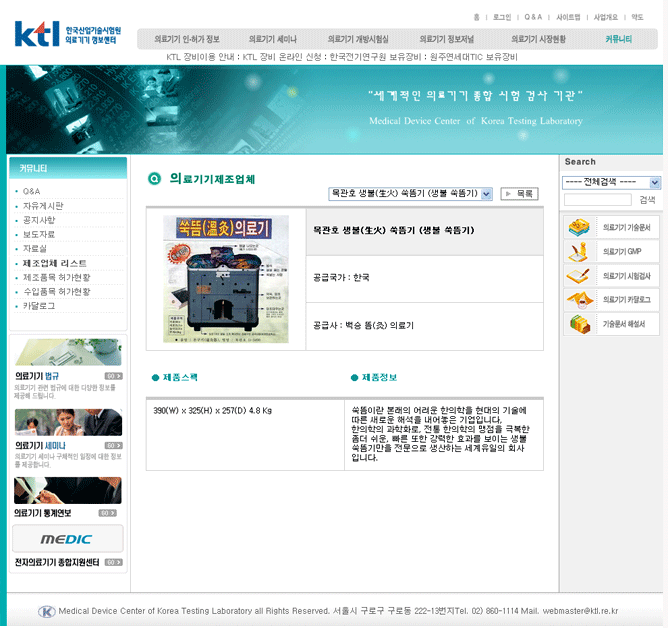Click GO button beside 의료기기 통계연보
The image size is (668, 628).
[107, 513]
